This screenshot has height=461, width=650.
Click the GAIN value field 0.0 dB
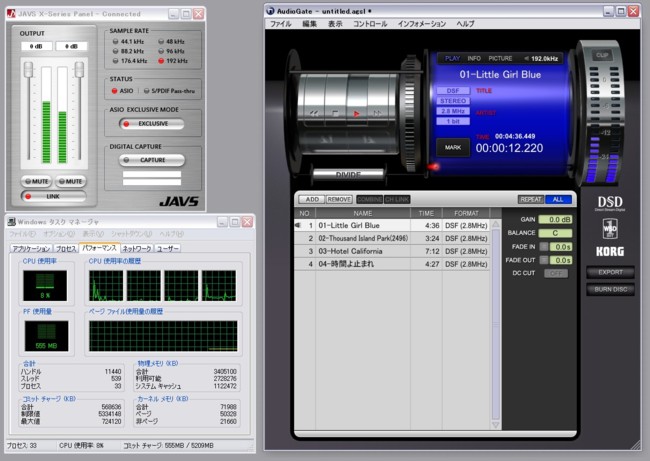click(x=555, y=219)
